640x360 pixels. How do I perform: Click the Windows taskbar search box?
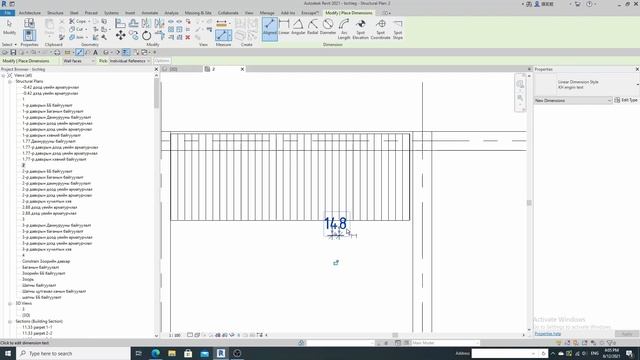point(73,353)
